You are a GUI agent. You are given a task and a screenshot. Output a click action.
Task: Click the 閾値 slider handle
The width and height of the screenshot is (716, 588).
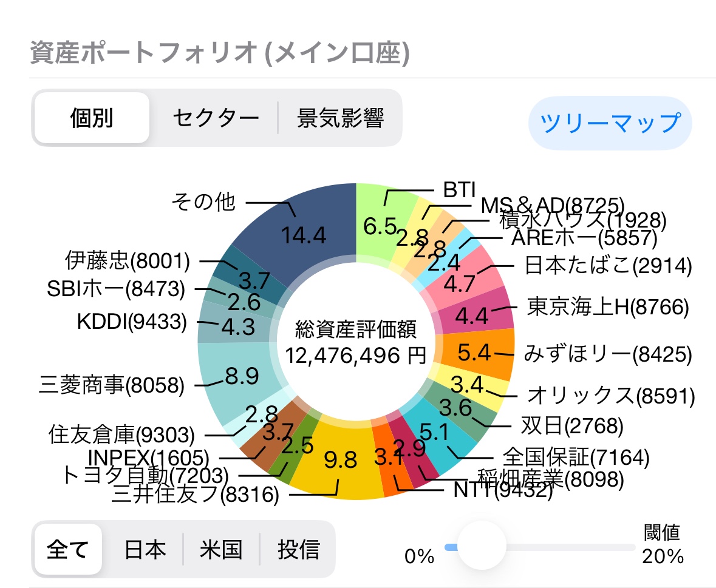[481, 546]
